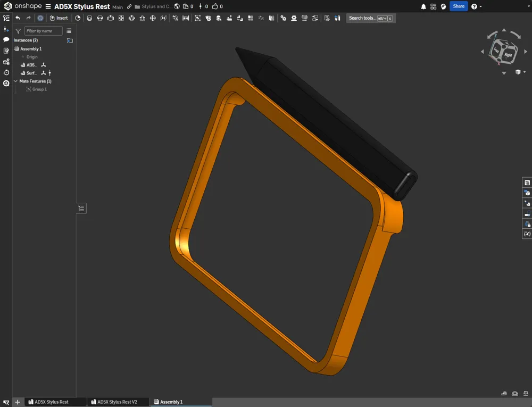Click the blue Share button

point(459,6)
